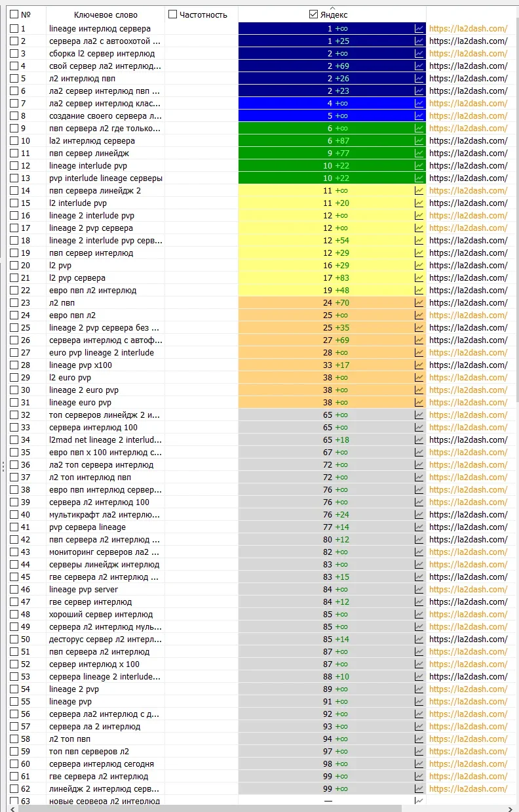
Task: Uncheck the Яндекс column checkbox
Action: [313, 14]
